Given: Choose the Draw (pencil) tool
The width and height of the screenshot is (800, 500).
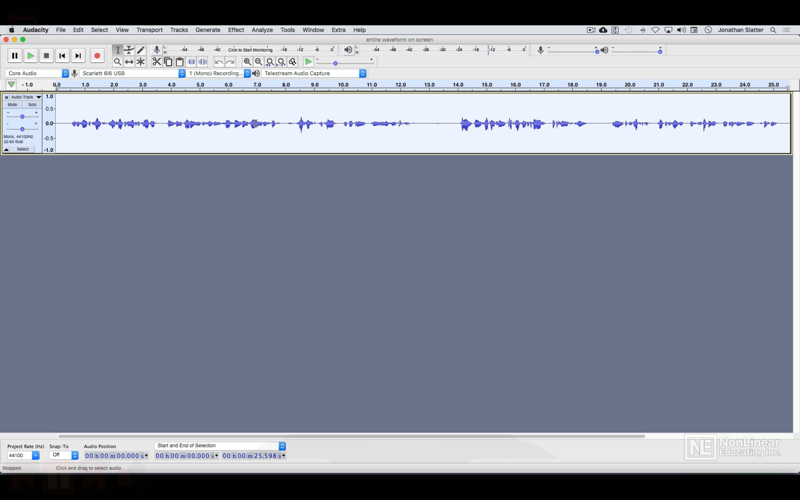Looking at the screenshot, I should [141, 50].
